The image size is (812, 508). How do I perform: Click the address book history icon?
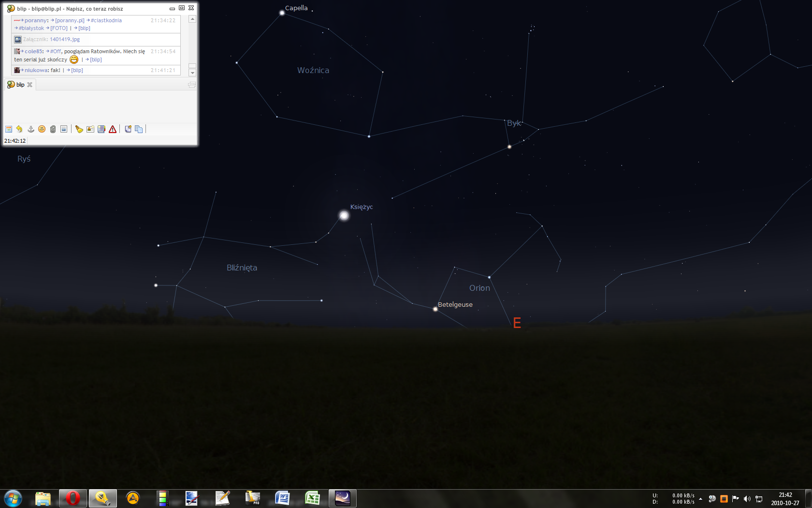pyautogui.click(x=101, y=129)
